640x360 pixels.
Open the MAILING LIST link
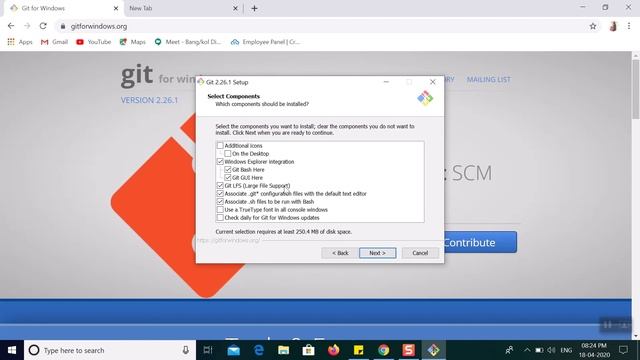click(x=489, y=80)
